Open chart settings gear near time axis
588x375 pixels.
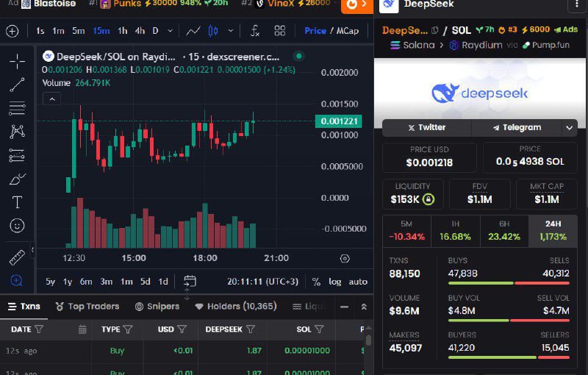345,258
